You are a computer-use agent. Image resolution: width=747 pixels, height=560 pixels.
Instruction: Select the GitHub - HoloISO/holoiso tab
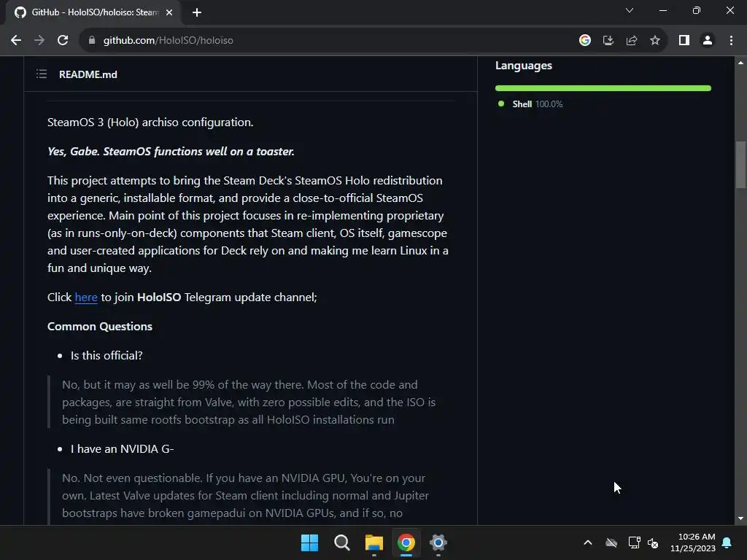tap(93, 12)
